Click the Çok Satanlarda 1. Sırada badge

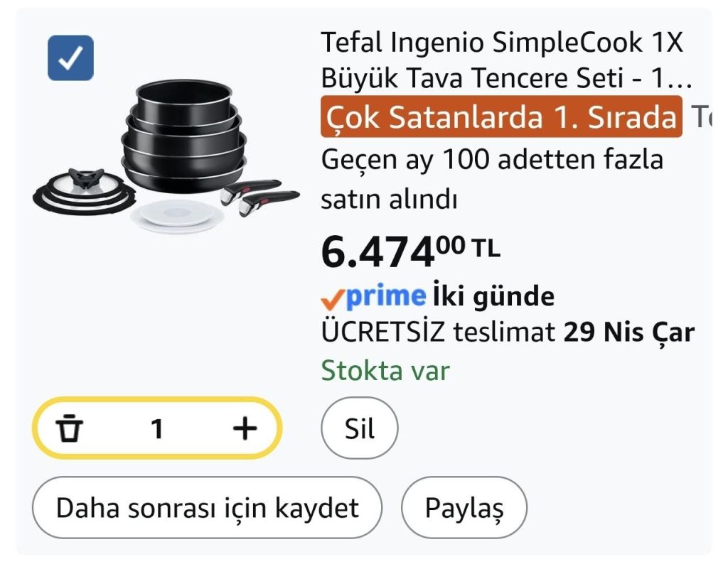point(501,117)
